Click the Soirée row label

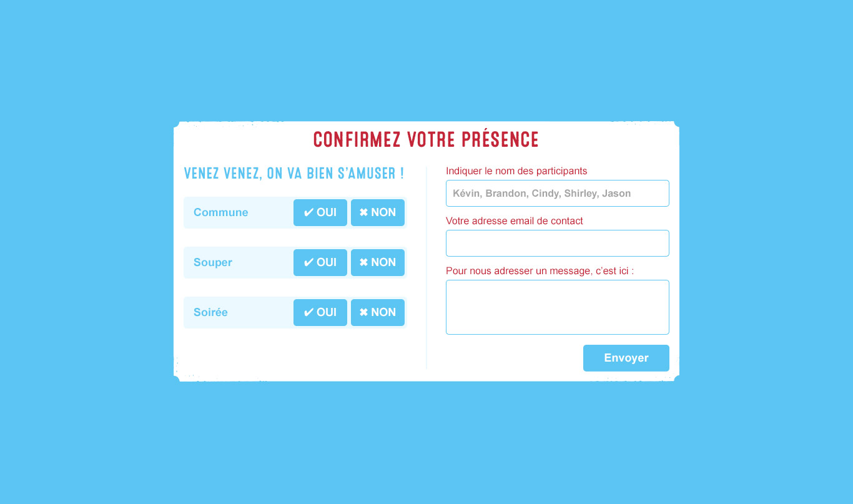[x=211, y=312]
